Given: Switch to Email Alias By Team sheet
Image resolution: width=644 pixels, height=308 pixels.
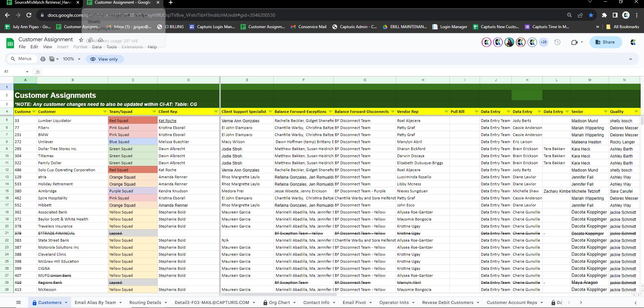Looking at the screenshot, I should [x=95, y=303].
